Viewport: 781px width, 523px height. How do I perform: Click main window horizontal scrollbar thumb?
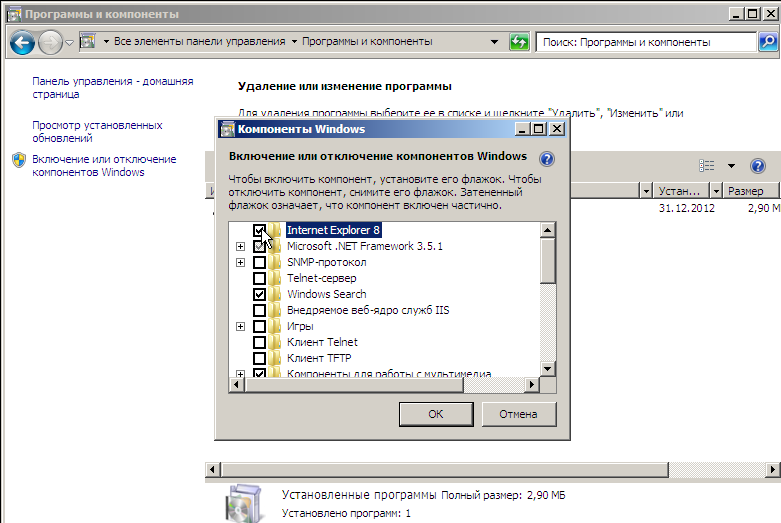445,469
